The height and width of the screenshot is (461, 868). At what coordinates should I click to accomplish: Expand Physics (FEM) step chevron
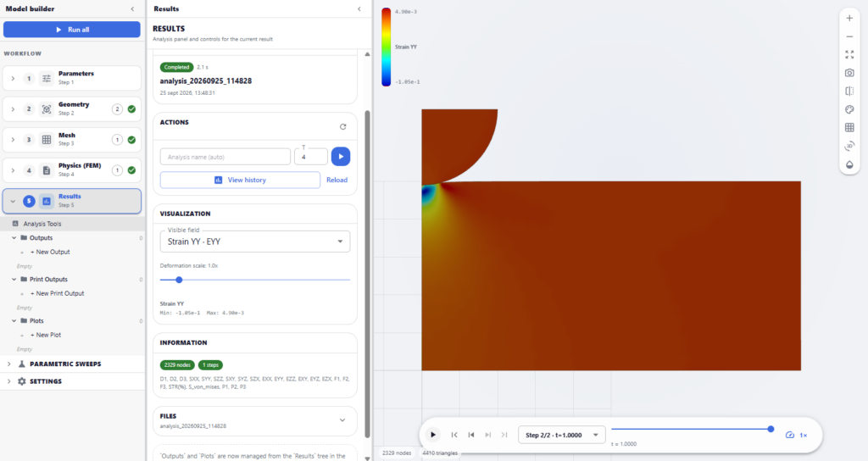tap(13, 170)
